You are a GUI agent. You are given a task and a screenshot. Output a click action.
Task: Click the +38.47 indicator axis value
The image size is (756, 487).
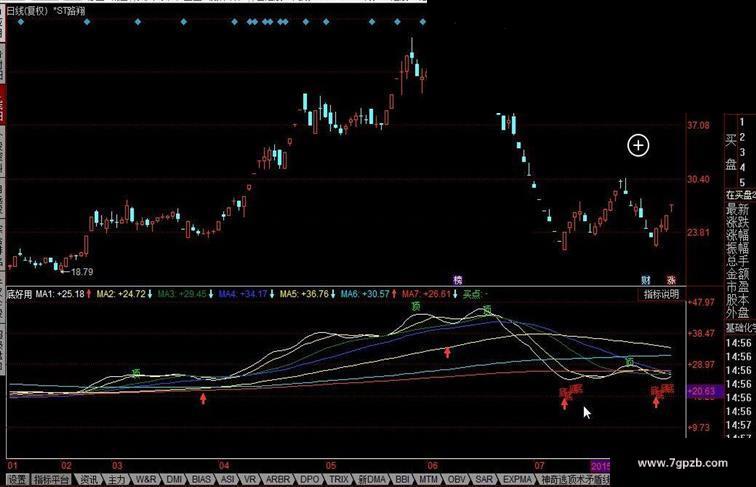click(x=702, y=333)
